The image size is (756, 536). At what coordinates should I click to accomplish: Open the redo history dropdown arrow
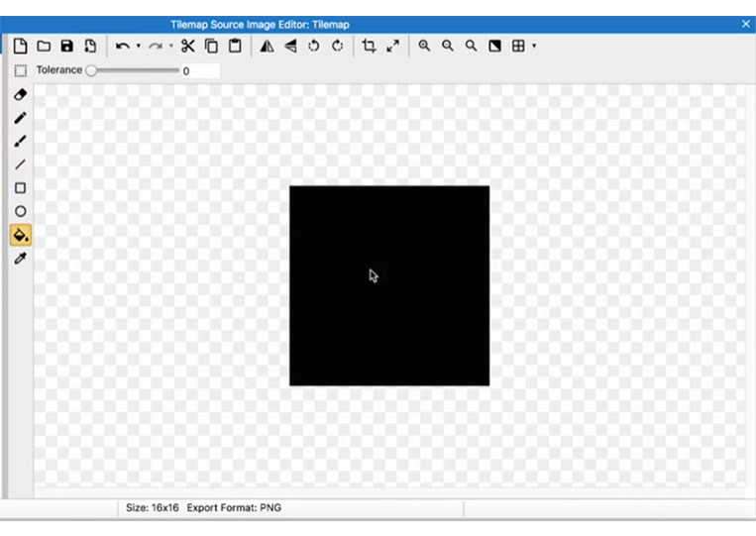coord(171,46)
